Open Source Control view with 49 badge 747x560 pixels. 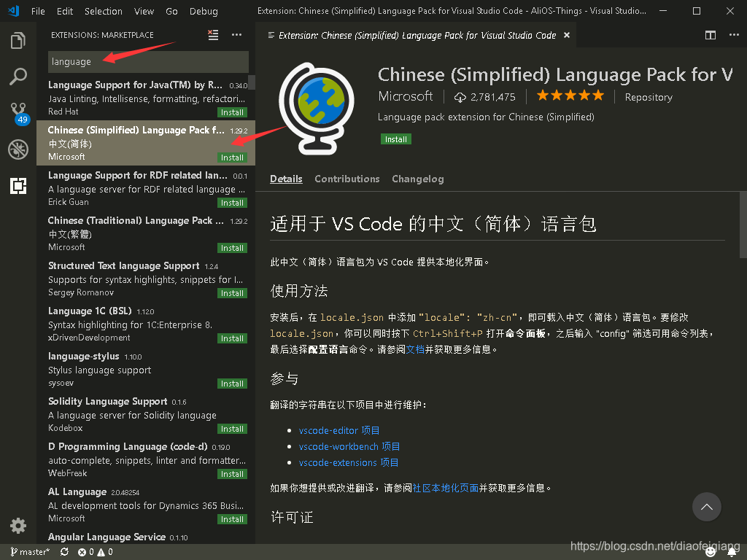[19, 113]
